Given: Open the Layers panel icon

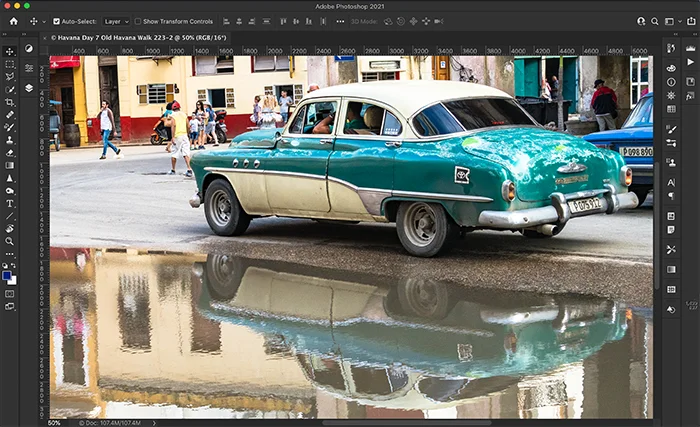Looking at the screenshot, I should click(x=29, y=88).
